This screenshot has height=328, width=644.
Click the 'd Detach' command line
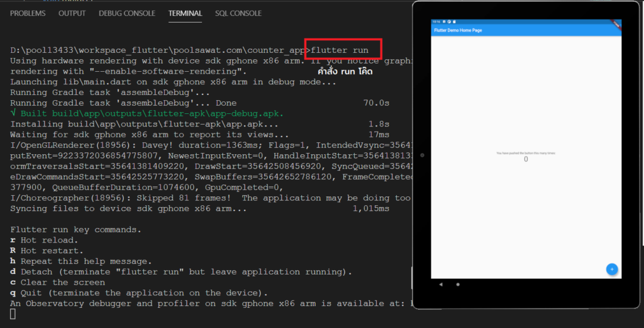[x=181, y=272]
